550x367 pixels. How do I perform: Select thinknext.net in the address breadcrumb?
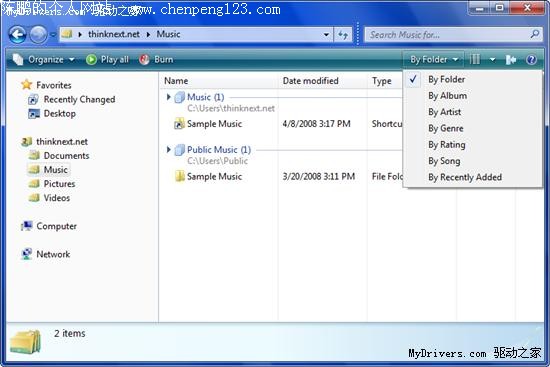point(114,34)
